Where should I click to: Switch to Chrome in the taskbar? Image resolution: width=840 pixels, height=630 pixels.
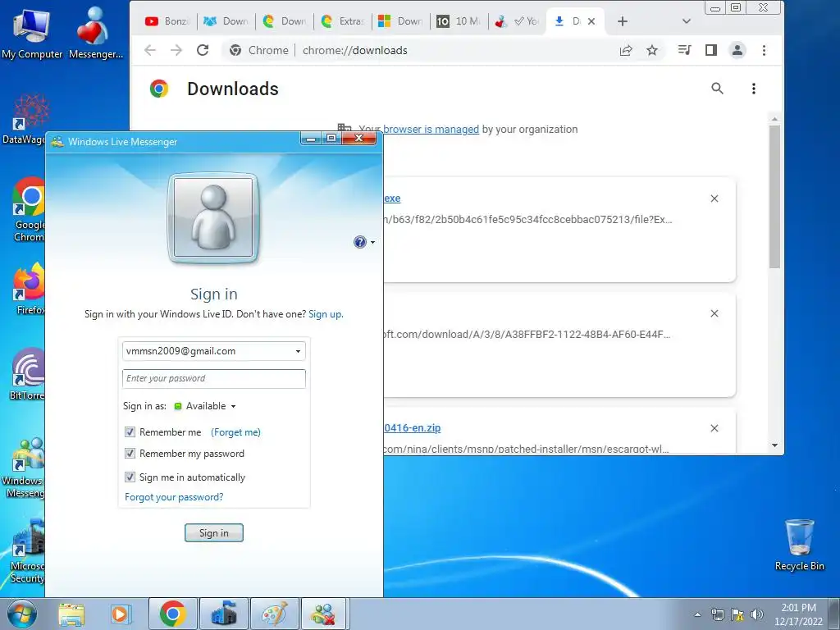172,614
